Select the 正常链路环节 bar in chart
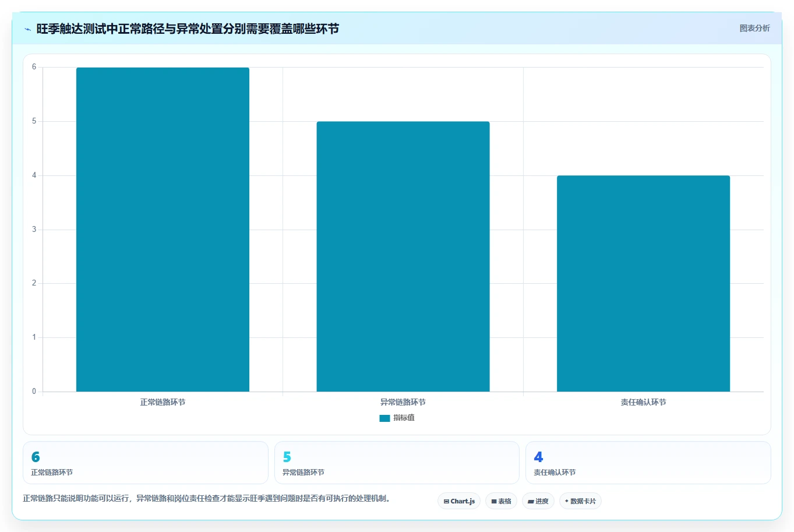Viewport: 794px width, 532px height. coord(163,230)
